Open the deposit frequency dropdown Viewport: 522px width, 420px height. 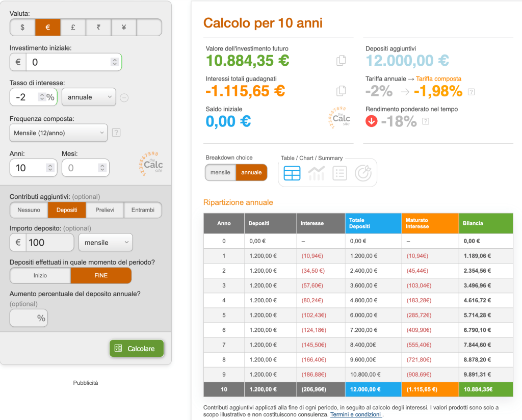[x=105, y=243]
